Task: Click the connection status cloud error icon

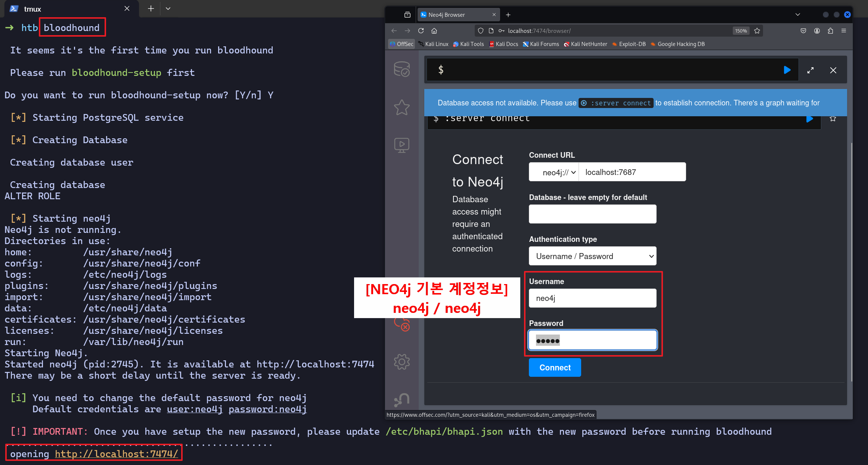Action: [x=402, y=324]
